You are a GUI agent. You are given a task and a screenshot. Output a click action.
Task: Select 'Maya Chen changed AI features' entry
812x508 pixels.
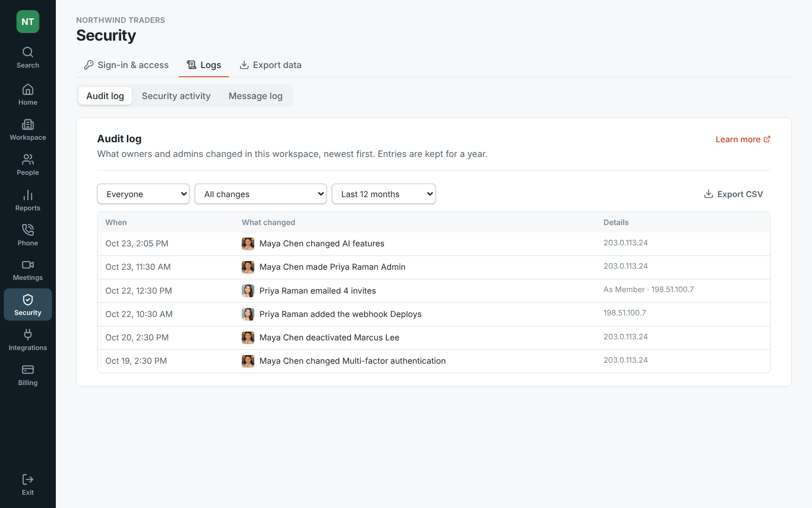[434, 244]
